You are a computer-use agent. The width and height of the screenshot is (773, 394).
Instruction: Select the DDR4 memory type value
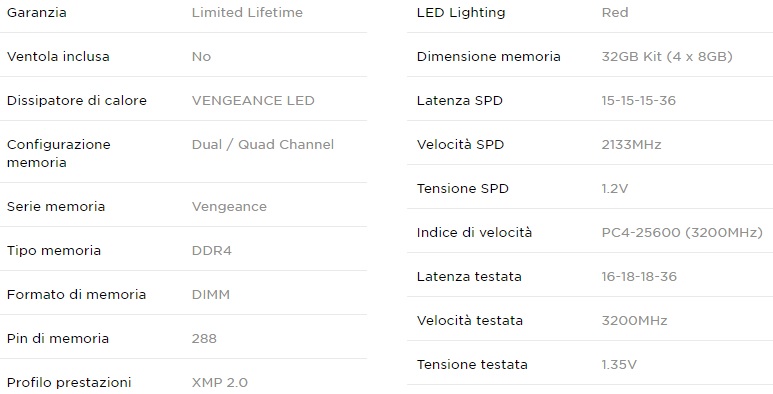tap(211, 251)
